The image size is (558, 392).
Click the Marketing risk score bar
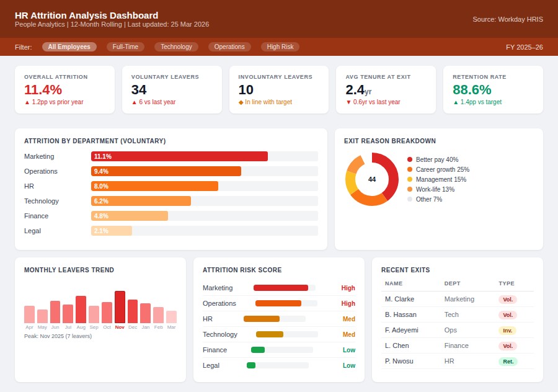[x=281, y=288]
